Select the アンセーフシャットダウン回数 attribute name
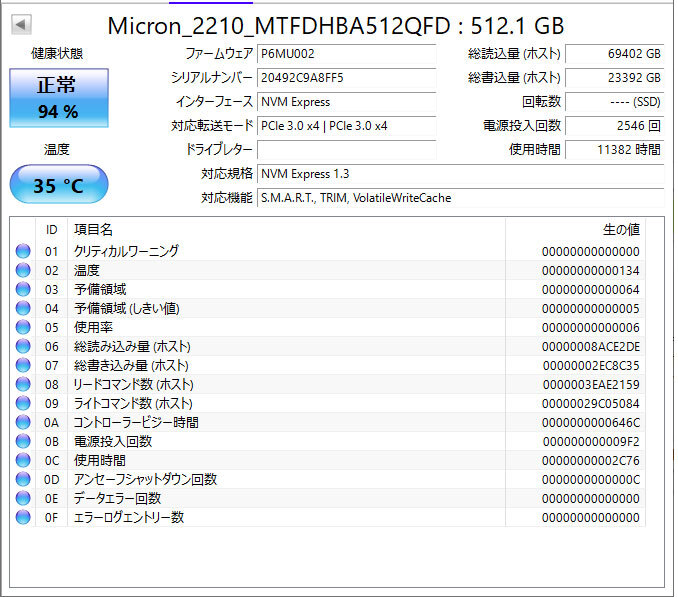 point(145,479)
